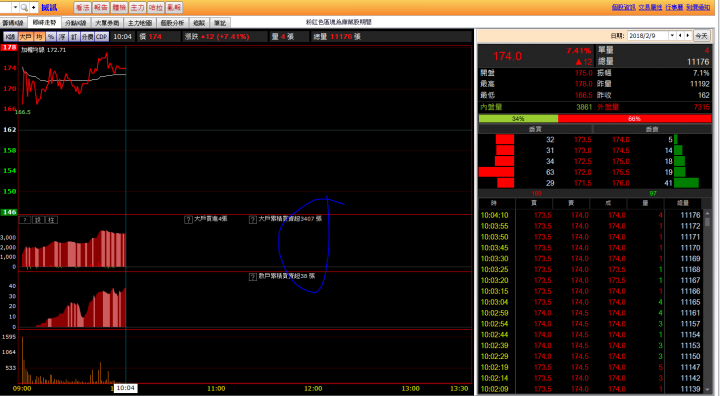This screenshot has height=396, width=720.
Task: Switch to the 大單券商 tab
Action: 107,23
